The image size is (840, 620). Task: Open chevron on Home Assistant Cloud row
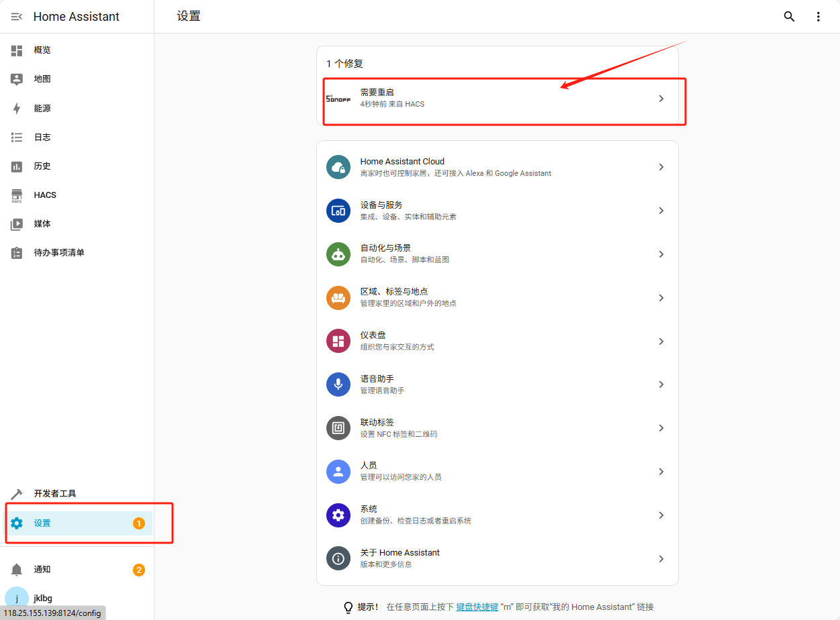pyautogui.click(x=661, y=167)
